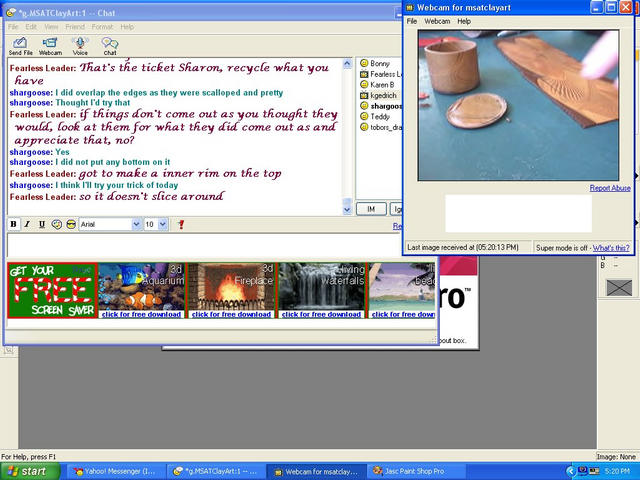The height and width of the screenshot is (480, 640).
Task: Click the IM button
Action: [371, 209]
